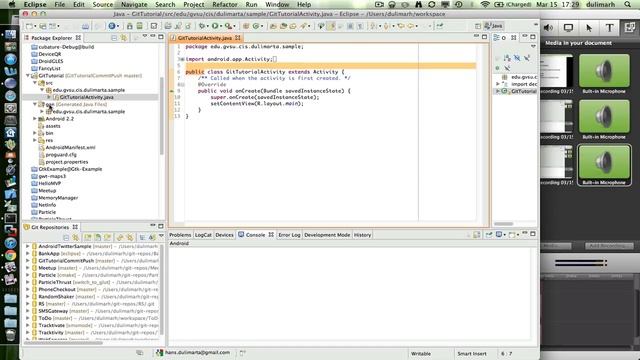
Task: Select the Java perspective button
Action: (493, 26)
